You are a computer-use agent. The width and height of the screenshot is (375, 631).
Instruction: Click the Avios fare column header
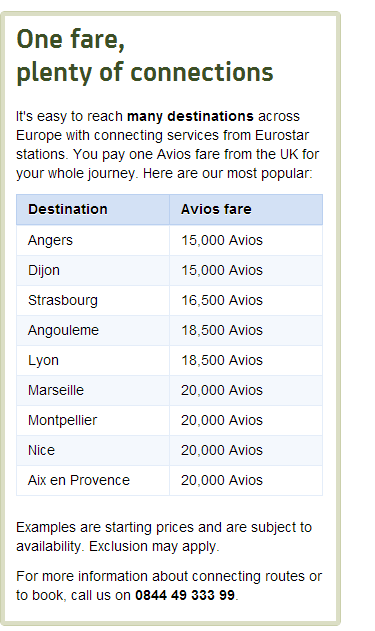coord(246,209)
